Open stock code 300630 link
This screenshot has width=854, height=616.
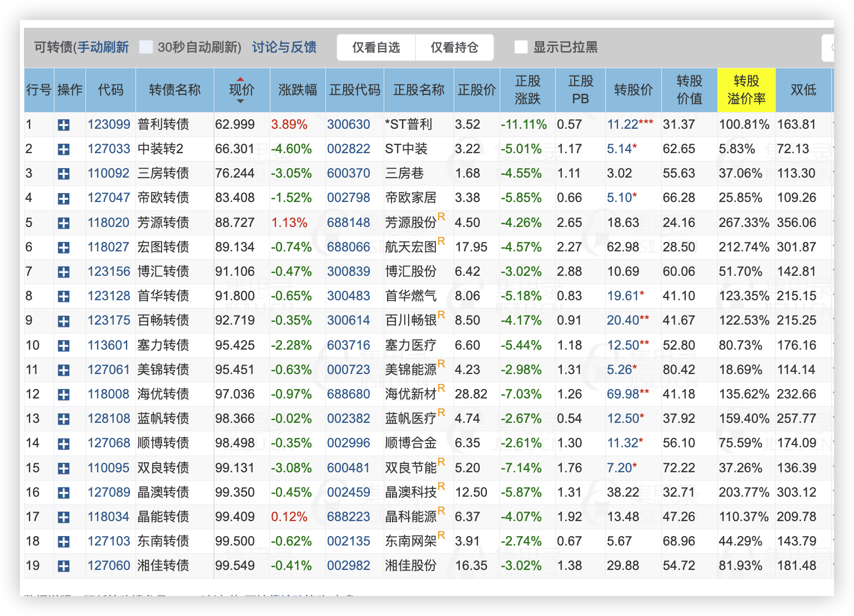348,124
